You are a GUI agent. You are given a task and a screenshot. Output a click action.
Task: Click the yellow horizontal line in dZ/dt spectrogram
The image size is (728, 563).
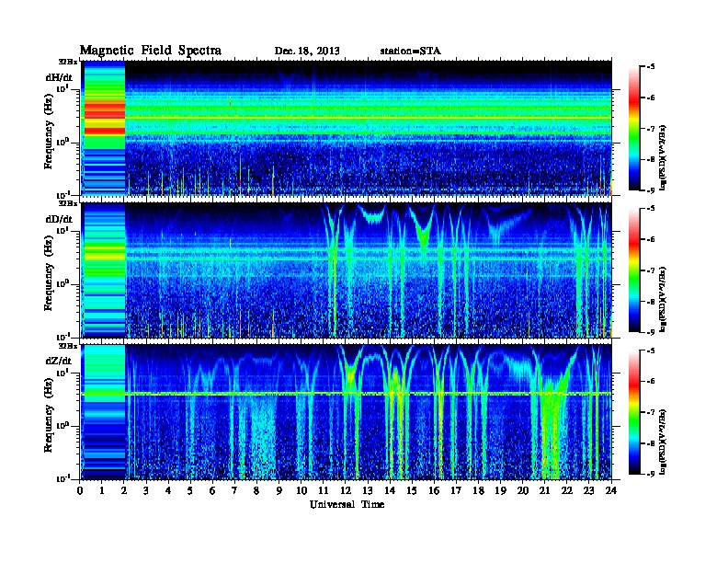(347, 394)
